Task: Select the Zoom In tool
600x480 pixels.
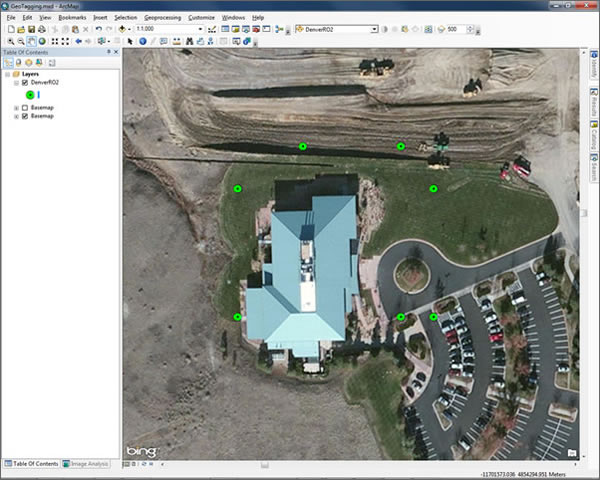Action: (9, 41)
